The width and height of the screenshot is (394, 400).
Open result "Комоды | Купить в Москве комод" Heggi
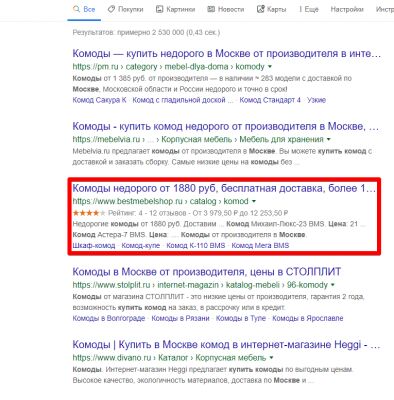tap(226, 344)
